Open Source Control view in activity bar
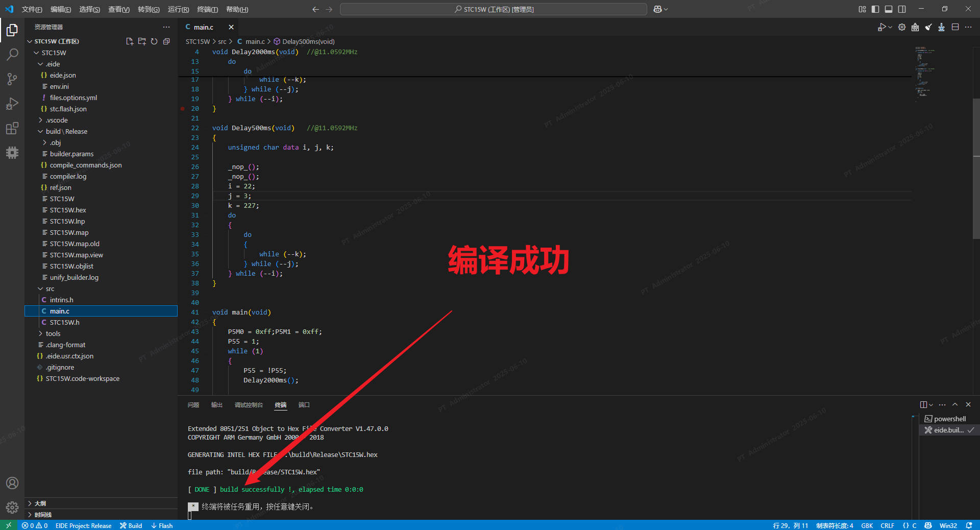 (x=12, y=79)
